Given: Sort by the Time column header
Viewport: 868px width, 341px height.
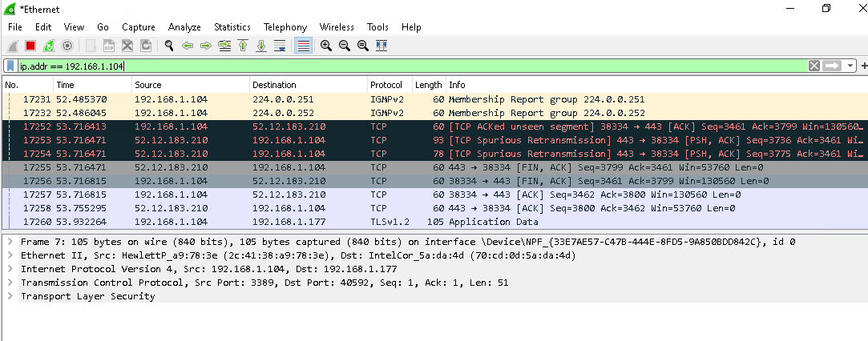Looking at the screenshot, I should click(x=93, y=85).
